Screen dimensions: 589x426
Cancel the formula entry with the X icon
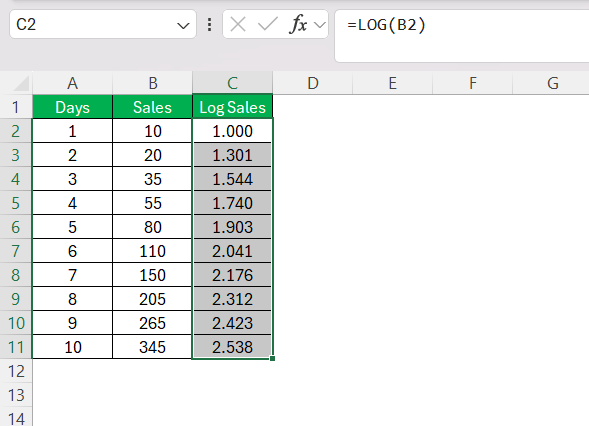238,25
